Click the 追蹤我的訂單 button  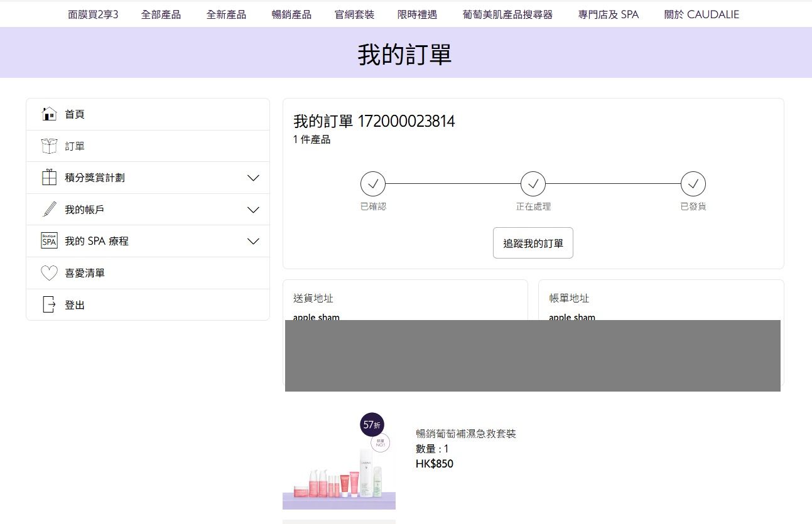533,243
